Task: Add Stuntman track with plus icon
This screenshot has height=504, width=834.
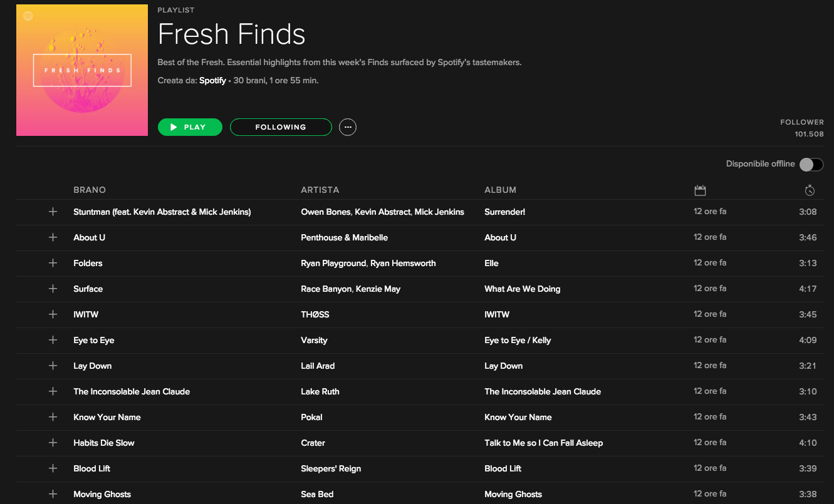Action: pos(53,212)
